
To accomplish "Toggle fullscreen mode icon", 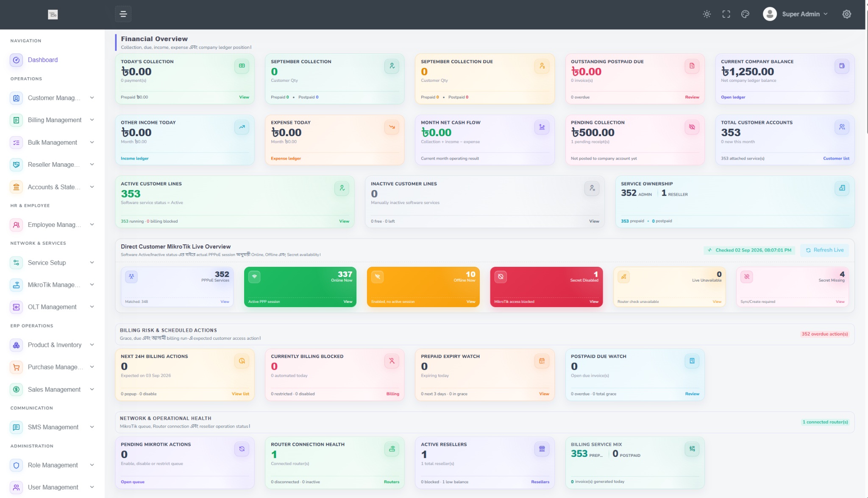I will [726, 14].
